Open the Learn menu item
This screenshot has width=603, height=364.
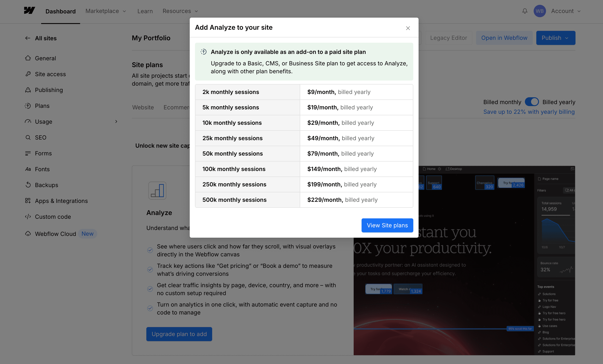pos(145,11)
